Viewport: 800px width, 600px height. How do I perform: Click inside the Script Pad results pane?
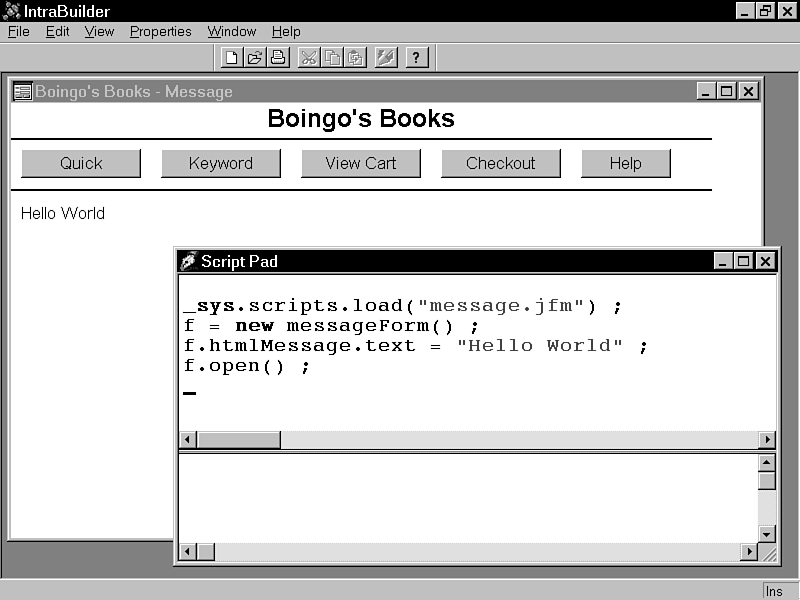pos(468,498)
